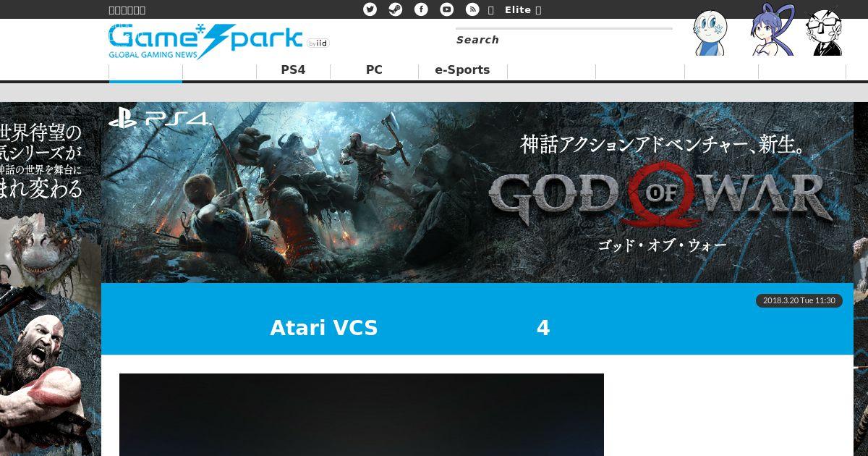Click the top-left text in dark bar

pos(127,9)
